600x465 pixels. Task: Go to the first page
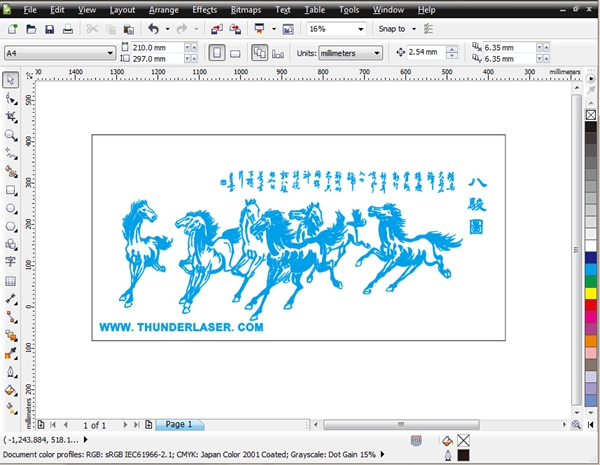pyautogui.click(x=53, y=425)
